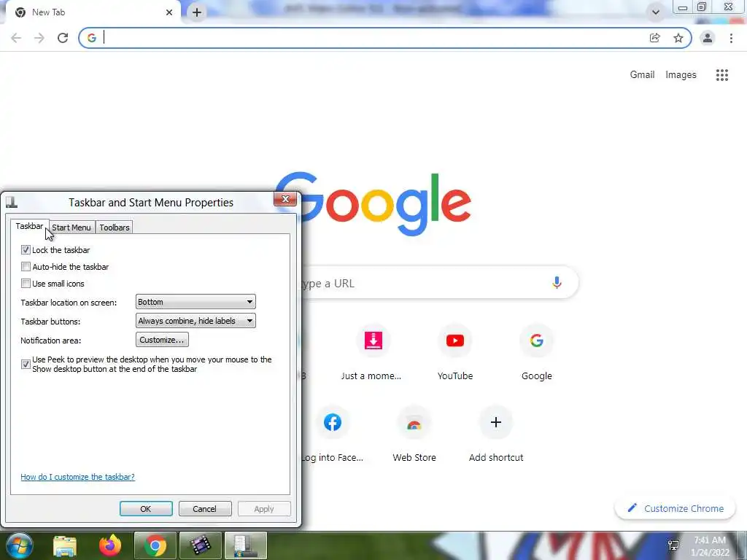Switch to the Taskbar tab
Screen dimensions: 747x560
(x=29, y=226)
